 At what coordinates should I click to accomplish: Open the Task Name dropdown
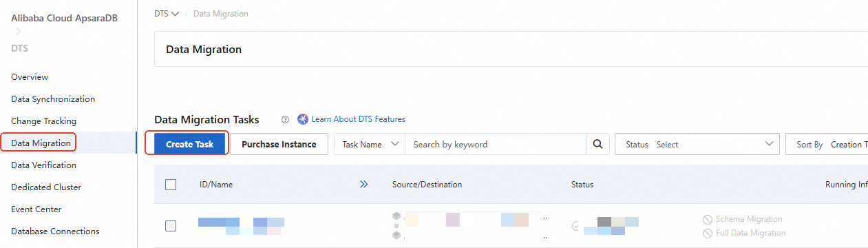pos(370,144)
